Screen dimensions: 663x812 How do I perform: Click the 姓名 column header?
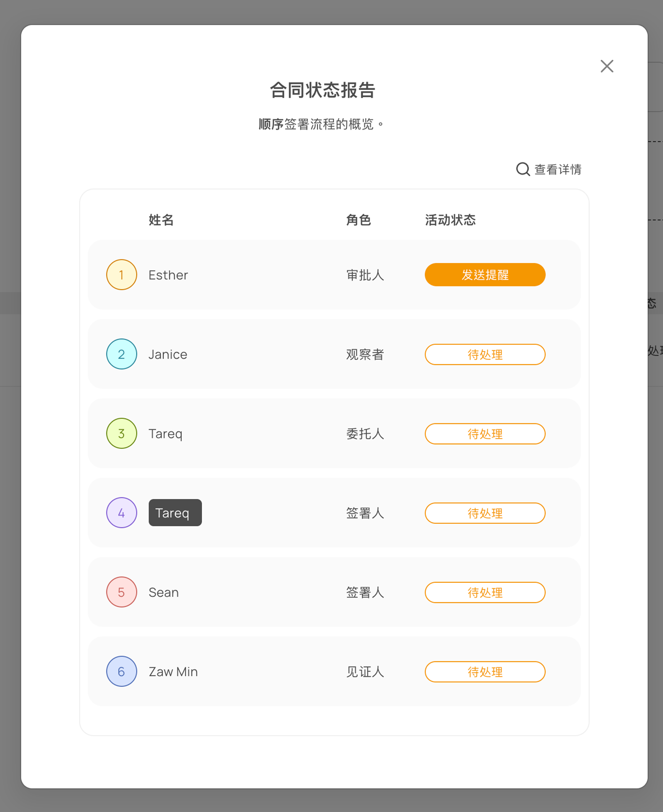[x=161, y=220]
